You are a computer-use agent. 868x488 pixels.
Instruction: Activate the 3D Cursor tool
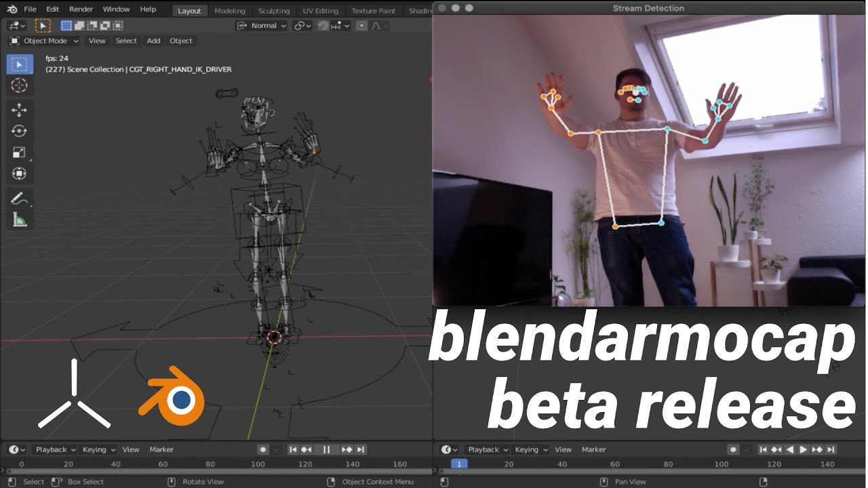pos(20,85)
